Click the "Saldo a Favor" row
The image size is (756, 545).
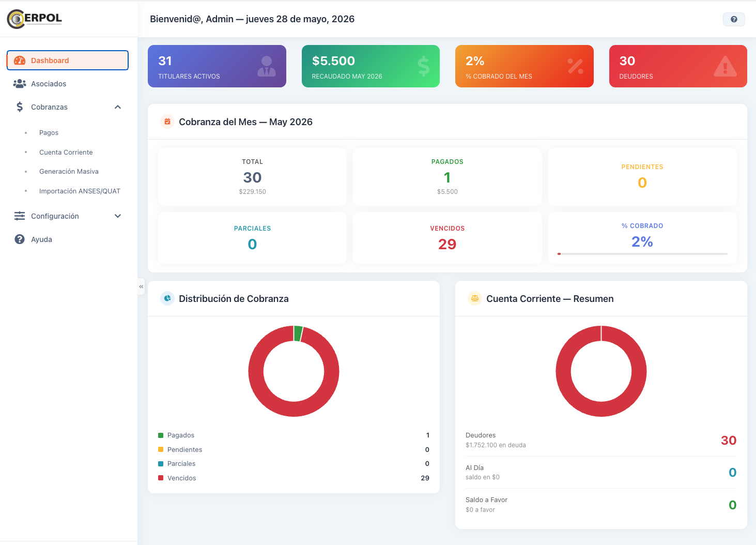(601, 505)
